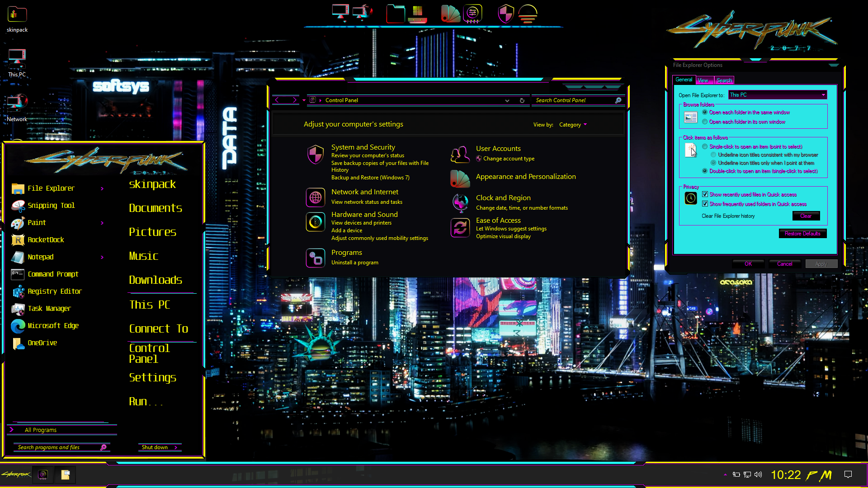
Task: Click the Clear File Explorer history button
Action: click(x=806, y=216)
